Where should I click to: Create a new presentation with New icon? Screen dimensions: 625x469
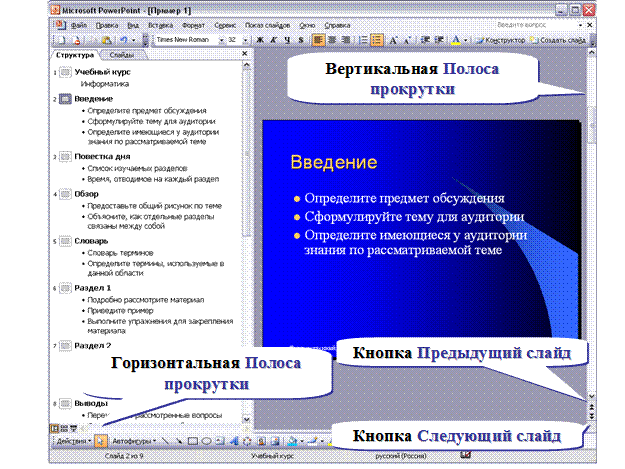(x=62, y=40)
